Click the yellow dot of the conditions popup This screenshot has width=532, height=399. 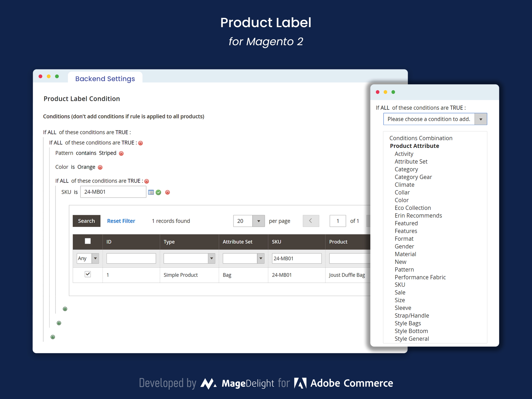coord(385,92)
